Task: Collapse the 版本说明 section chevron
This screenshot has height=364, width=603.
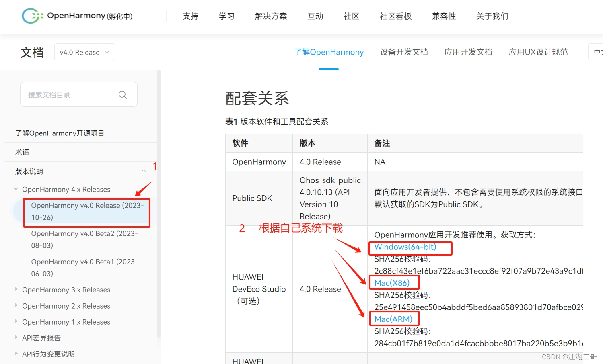Action: click(x=144, y=171)
